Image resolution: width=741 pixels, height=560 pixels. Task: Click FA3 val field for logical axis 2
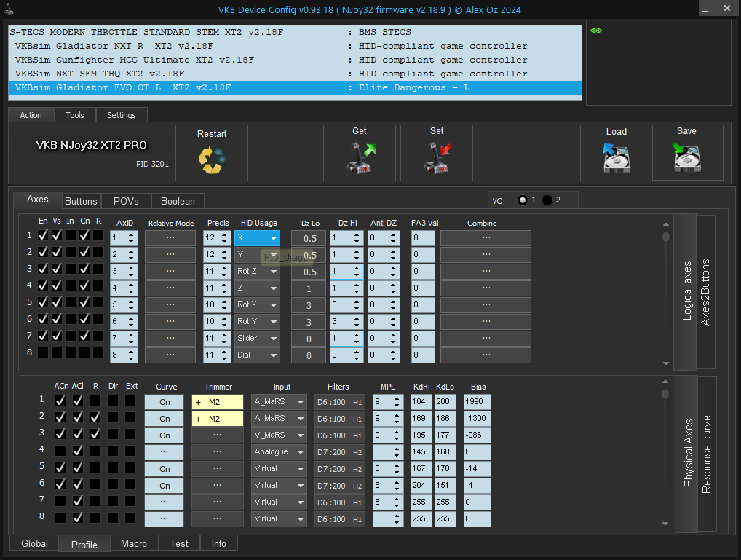coord(423,254)
